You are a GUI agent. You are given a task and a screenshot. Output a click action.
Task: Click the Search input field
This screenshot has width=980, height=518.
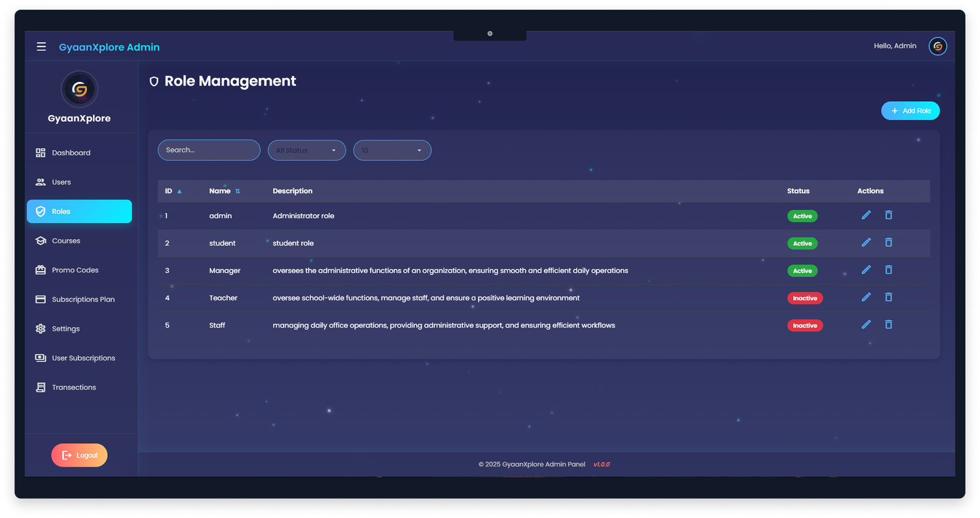coord(209,150)
